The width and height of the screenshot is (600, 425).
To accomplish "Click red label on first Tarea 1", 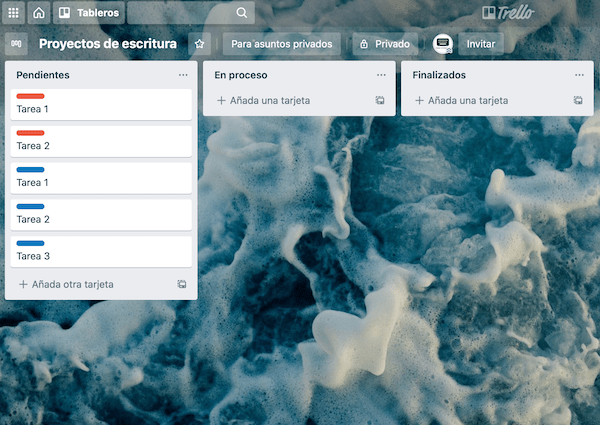I will click(30, 96).
